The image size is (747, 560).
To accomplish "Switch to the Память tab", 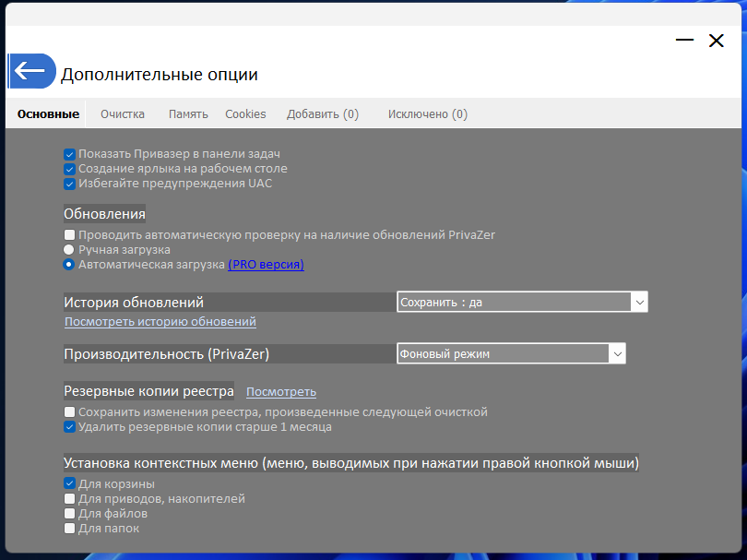I will (x=188, y=114).
